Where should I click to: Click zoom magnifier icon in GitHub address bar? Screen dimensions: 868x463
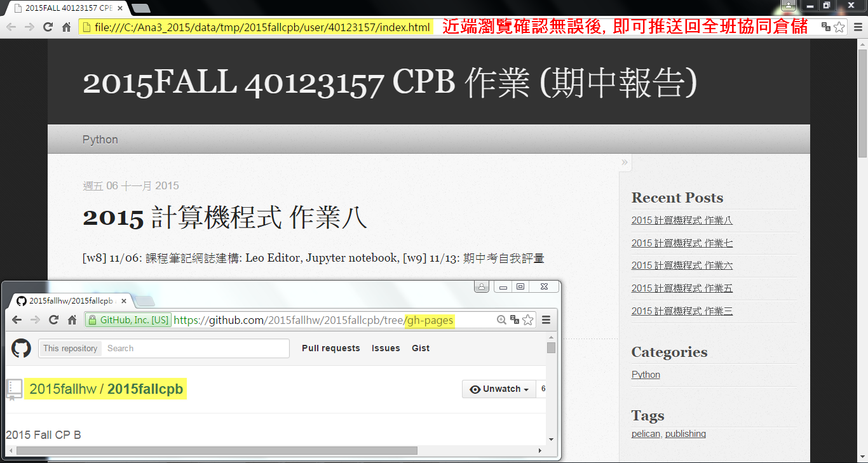point(501,320)
